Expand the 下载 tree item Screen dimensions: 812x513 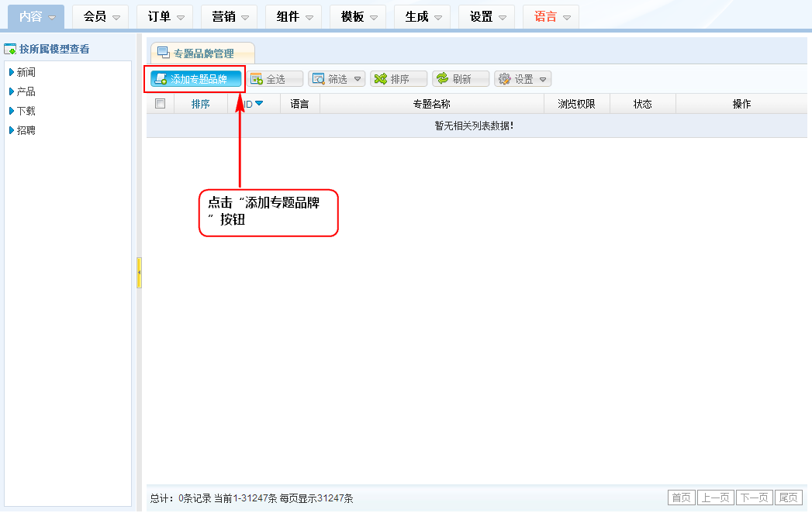12,111
